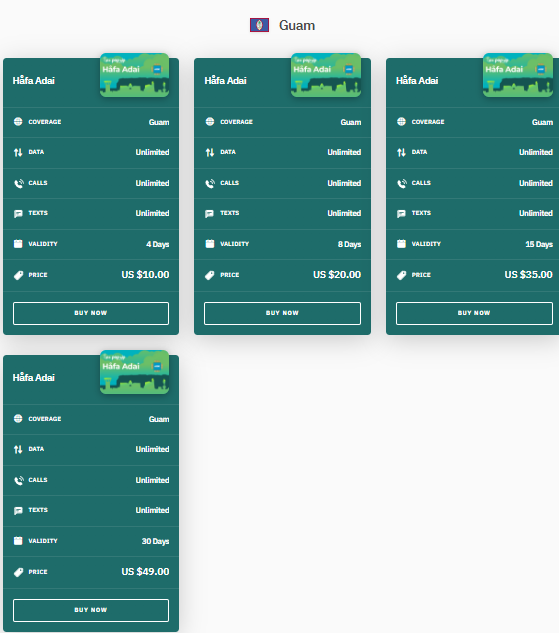The height and width of the screenshot is (633, 559).
Task: Click the TEXTS label in the 15 Days plan
Action: (x=421, y=213)
